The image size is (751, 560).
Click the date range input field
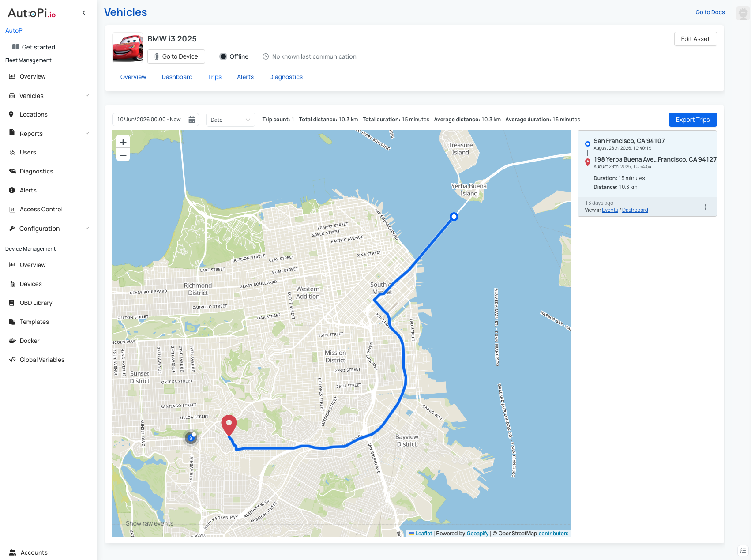coord(155,120)
